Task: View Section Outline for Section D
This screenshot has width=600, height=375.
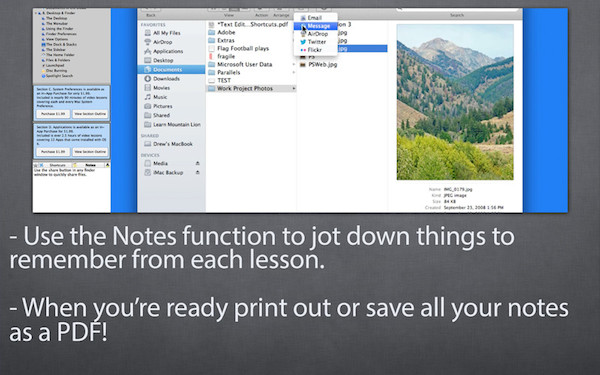Action: (90, 152)
